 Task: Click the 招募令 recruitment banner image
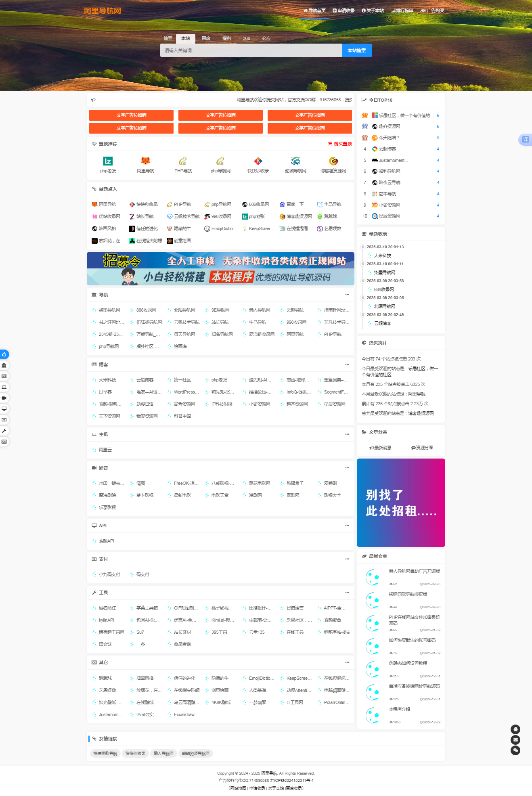pyautogui.click(x=220, y=260)
